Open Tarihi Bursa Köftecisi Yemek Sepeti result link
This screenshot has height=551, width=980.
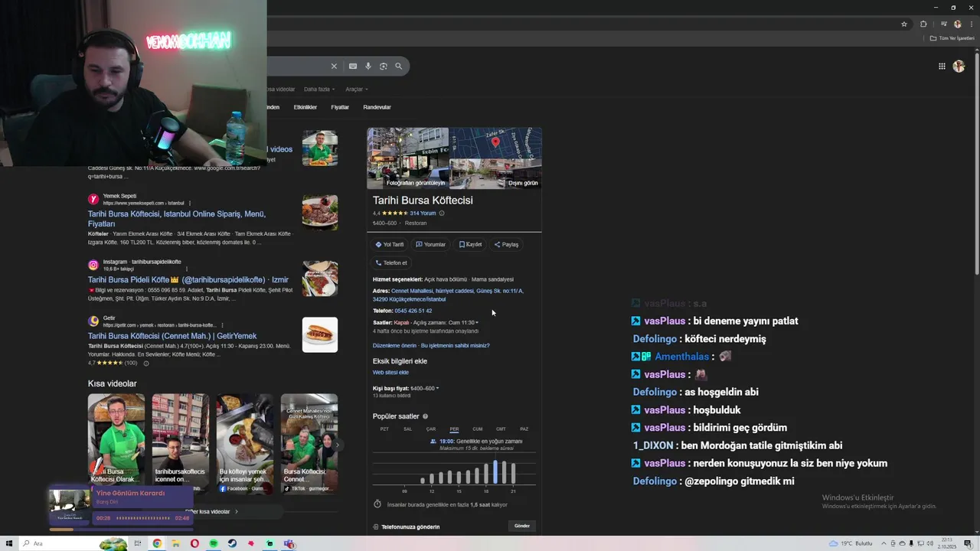(177, 219)
